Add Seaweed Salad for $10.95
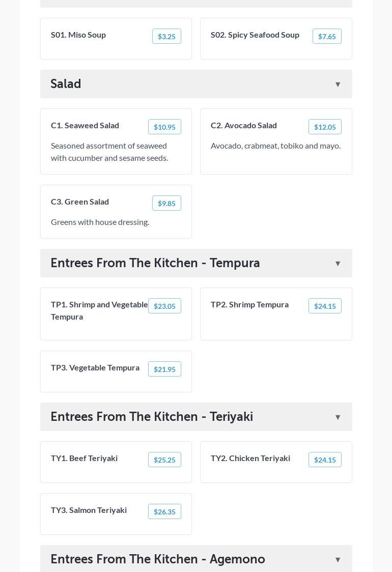This screenshot has height=572, width=392. (x=164, y=127)
